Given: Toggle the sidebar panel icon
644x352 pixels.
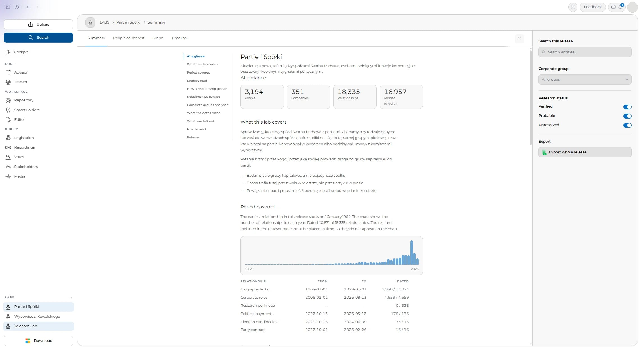Looking at the screenshot, I should point(8,7).
